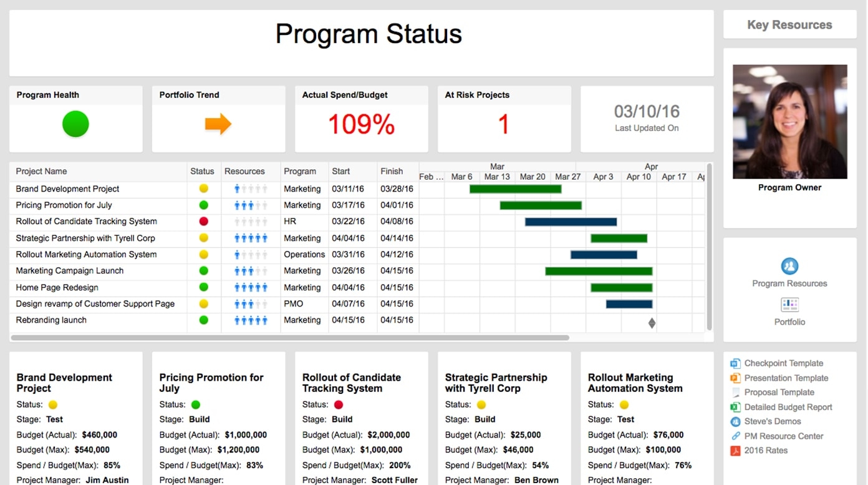
Task: Open the Checkpoint Template Word icon
Action: click(x=735, y=363)
